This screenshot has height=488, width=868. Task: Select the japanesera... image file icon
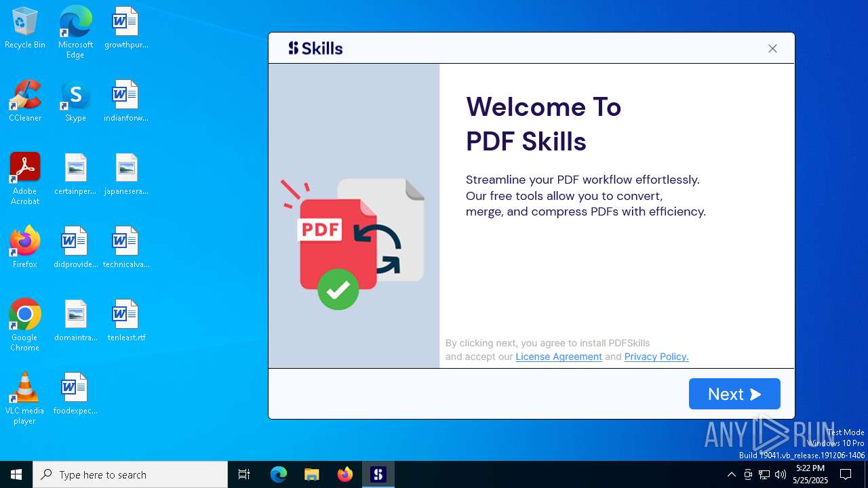[x=126, y=175]
